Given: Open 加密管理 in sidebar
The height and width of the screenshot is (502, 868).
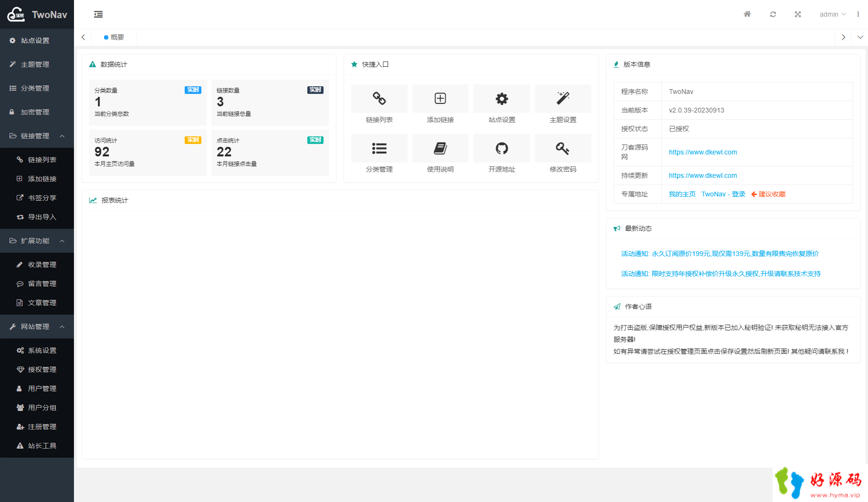Looking at the screenshot, I should tap(37, 112).
